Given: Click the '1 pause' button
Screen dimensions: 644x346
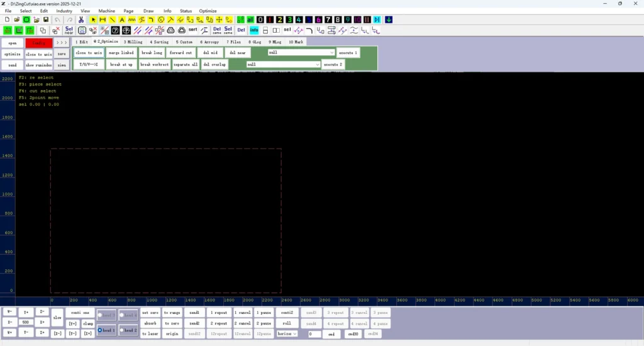Looking at the screenshot, I should 264,313.
